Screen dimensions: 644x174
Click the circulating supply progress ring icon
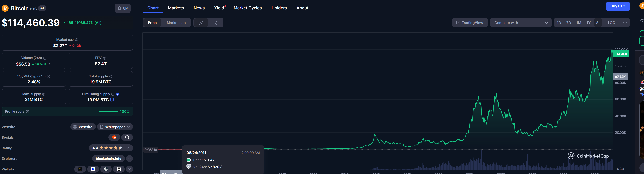pos(112,100)
